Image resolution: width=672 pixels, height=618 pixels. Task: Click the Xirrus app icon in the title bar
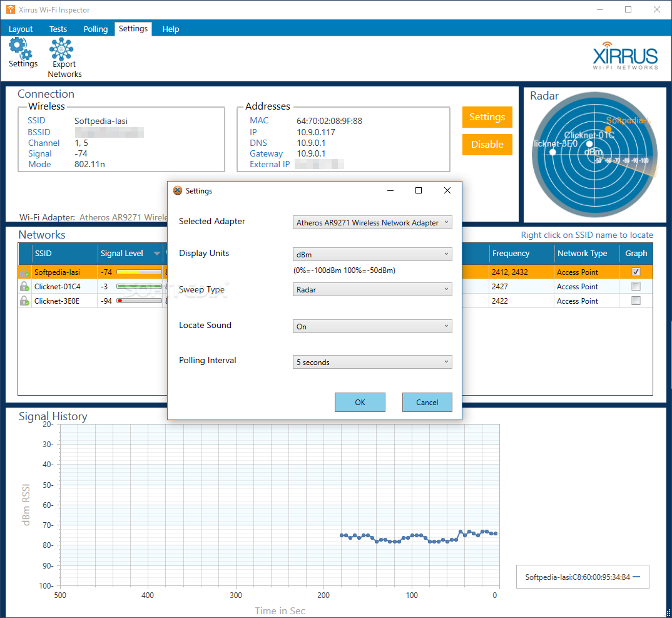10,9
